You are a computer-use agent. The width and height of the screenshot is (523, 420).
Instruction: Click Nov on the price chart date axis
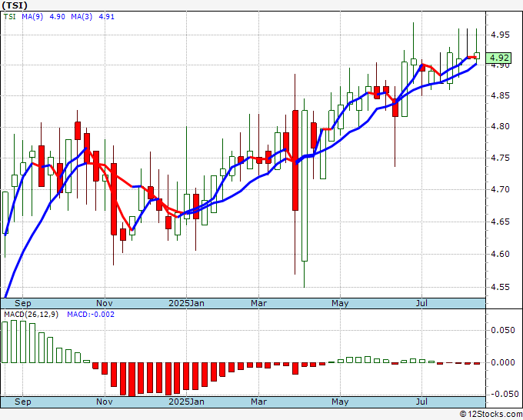pyautogui.click(x=105, y=303)
